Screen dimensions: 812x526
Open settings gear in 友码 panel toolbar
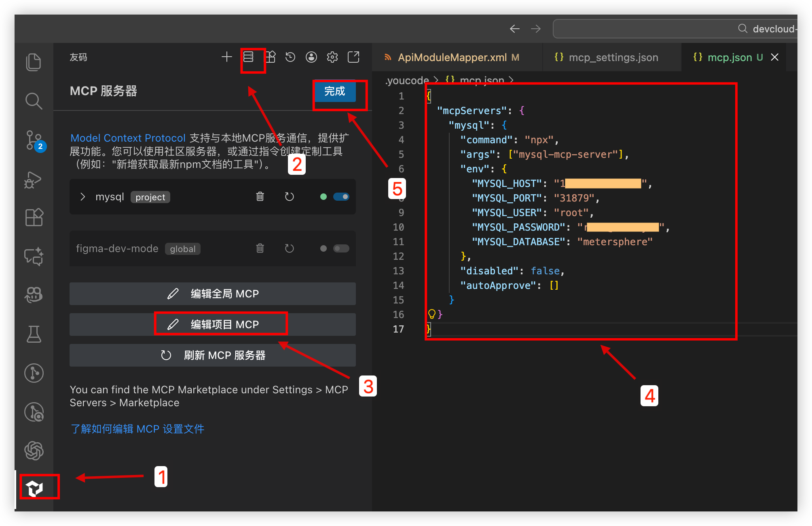point(332,57)
